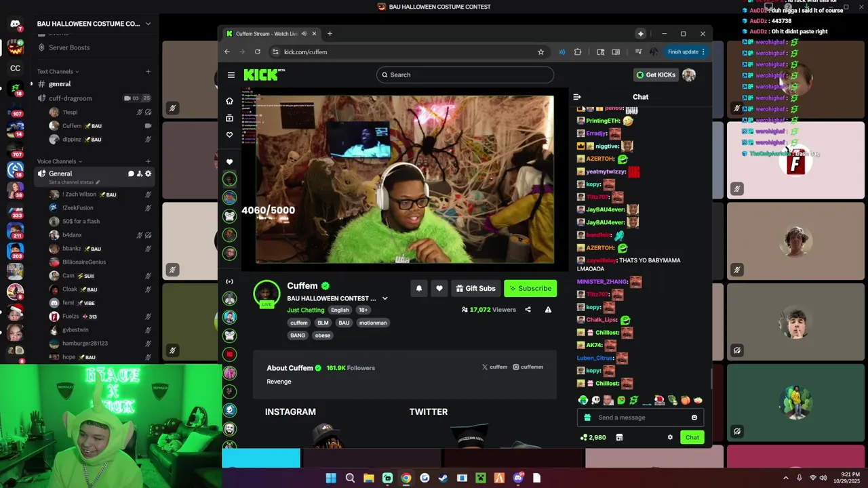Click the Subscribe button
This screenshot has width=868, height=488.
(x=530, y=288)
